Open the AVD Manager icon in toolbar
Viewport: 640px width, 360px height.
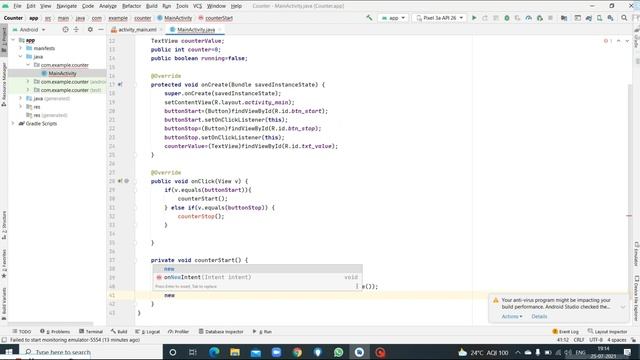[x=599, y=18]
